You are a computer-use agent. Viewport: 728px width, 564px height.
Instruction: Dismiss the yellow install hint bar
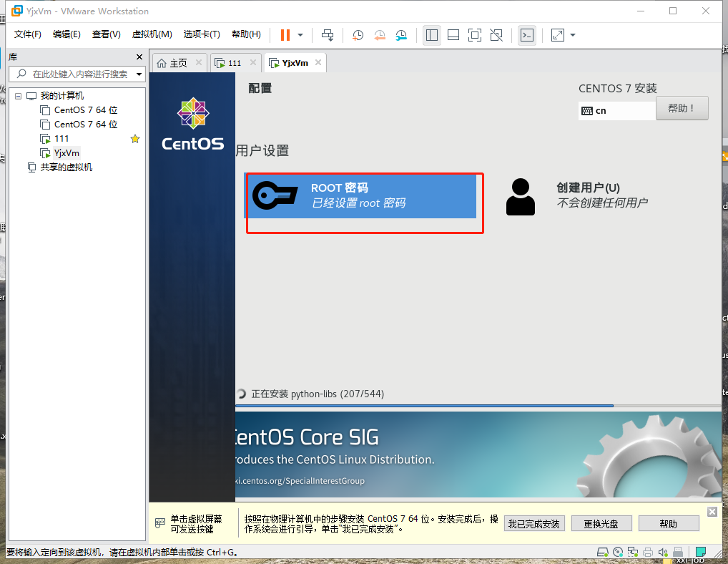[712, 512]
